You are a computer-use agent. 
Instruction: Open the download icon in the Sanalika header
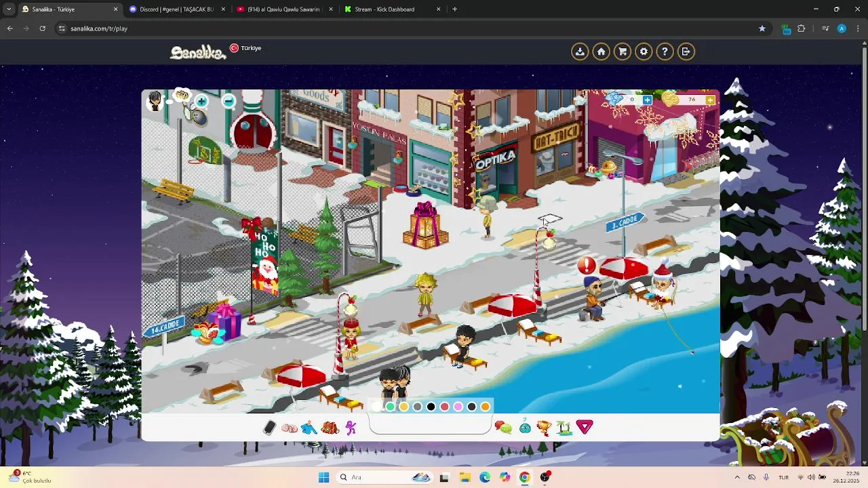point(580,52)
